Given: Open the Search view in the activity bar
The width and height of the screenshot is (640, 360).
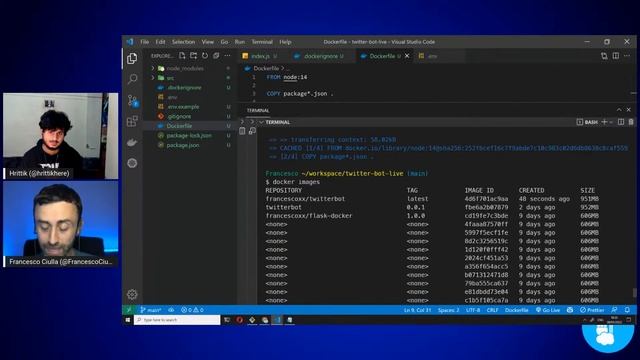Looking at the screenshot, I should (132, 79).
